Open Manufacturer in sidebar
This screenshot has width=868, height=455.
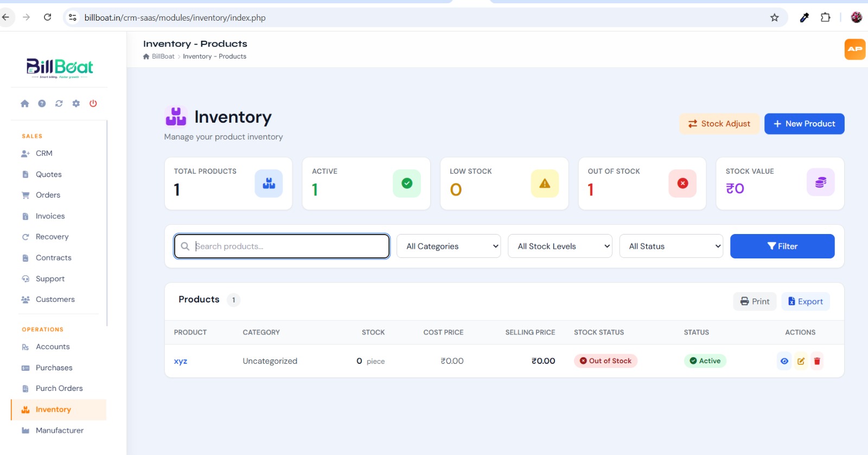pos(59,430)
